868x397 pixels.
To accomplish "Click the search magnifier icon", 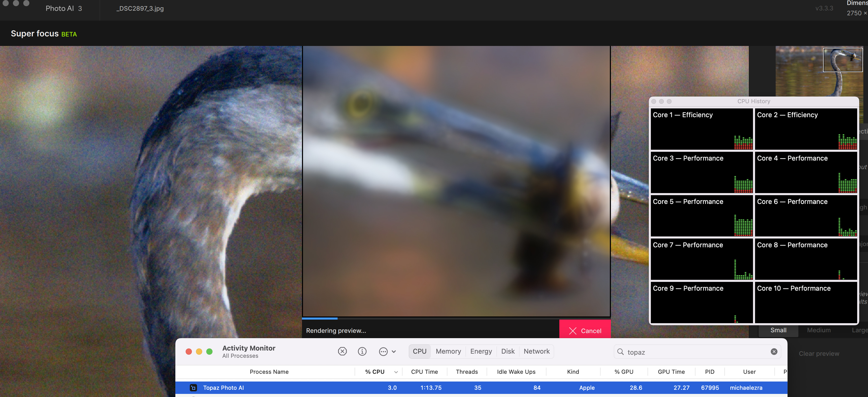I will 620,352.
